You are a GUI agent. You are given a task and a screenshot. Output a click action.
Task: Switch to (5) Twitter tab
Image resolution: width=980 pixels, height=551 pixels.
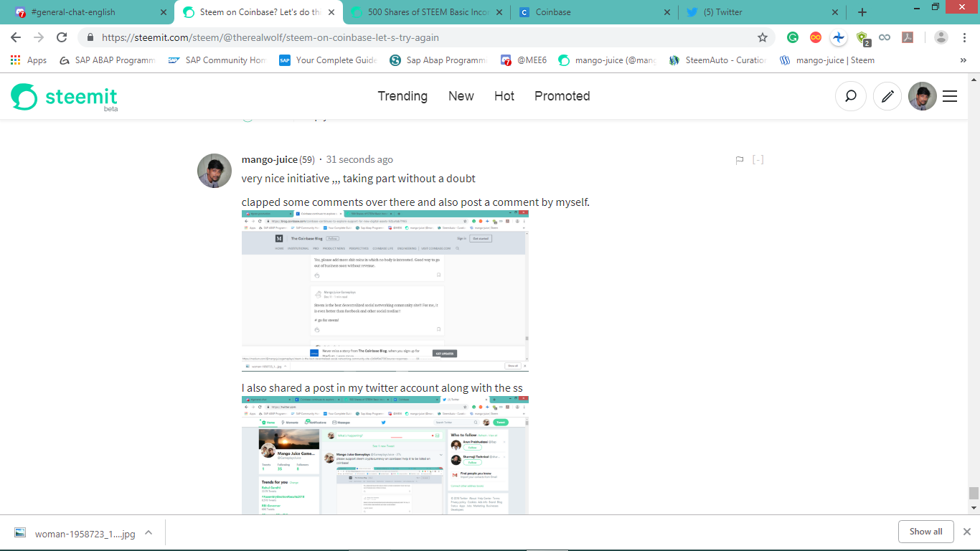762,12
